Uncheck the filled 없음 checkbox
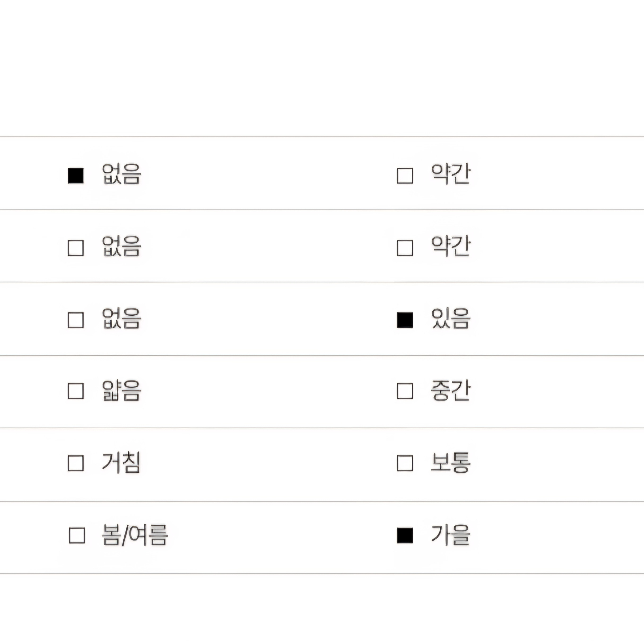644x644 pixels. pyautogui.click(x=76, y=176)
